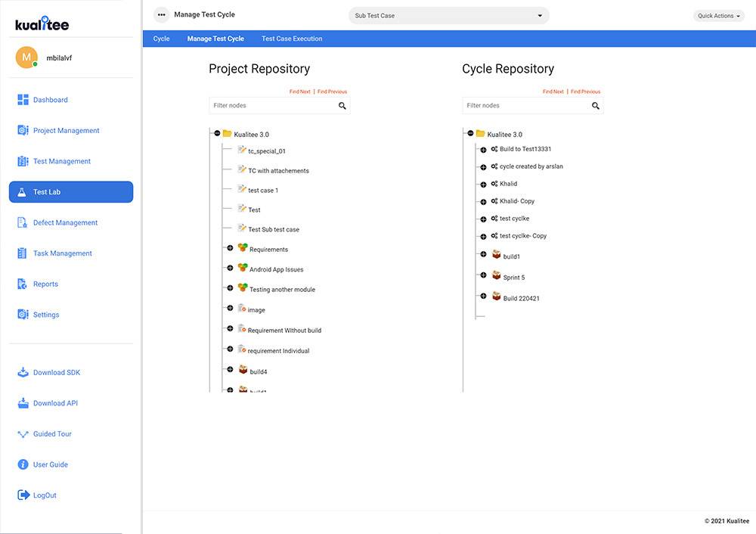The width and height of the screenshot is (756, 534).
Task: Expand the Build to Test13331 cycle
Action: tap(483, 150)
